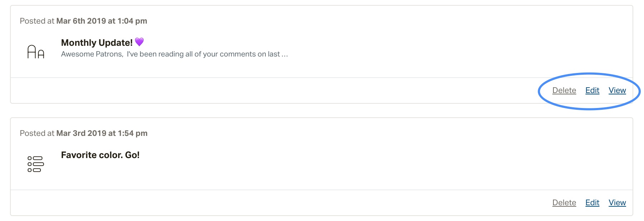Click the ellipsis ending the excerpt
644x221 pixels.
click(285, 55)
